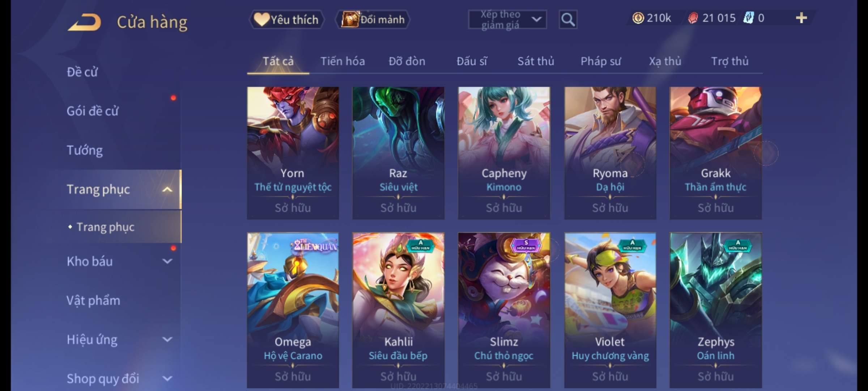This screenshot has height=391, width=868.
Task: Open the Xếp theo giảm giá dropdown
Action: (507, 20)
